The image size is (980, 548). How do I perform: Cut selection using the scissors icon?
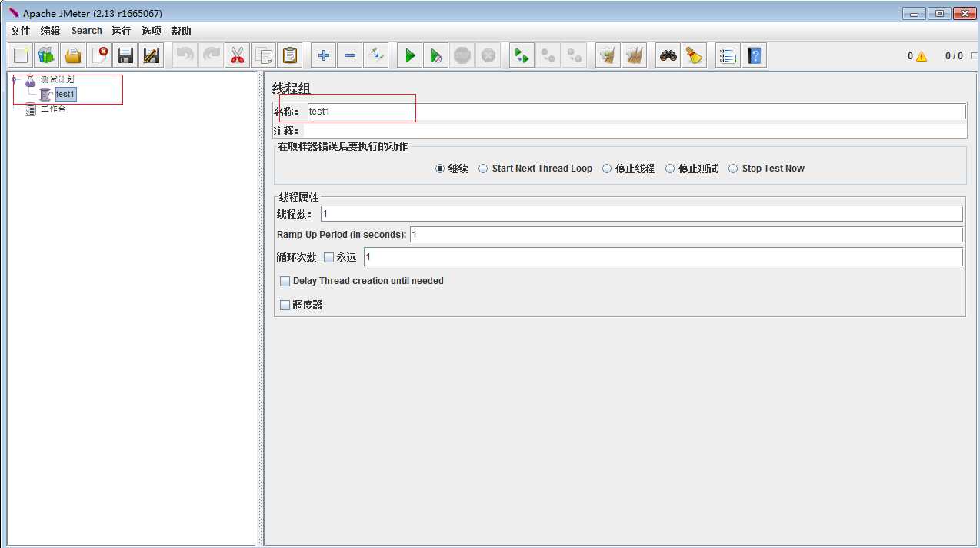point(238,55)
